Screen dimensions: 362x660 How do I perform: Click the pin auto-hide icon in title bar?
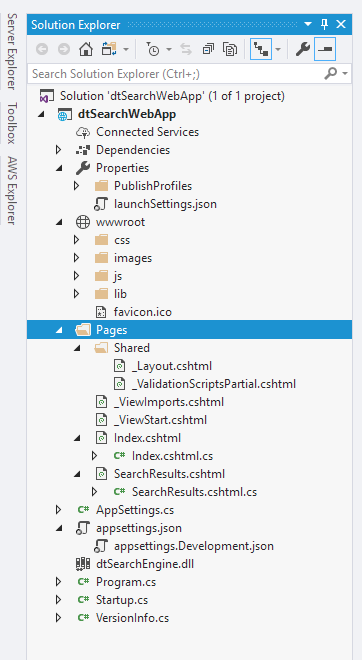[324, 24]
